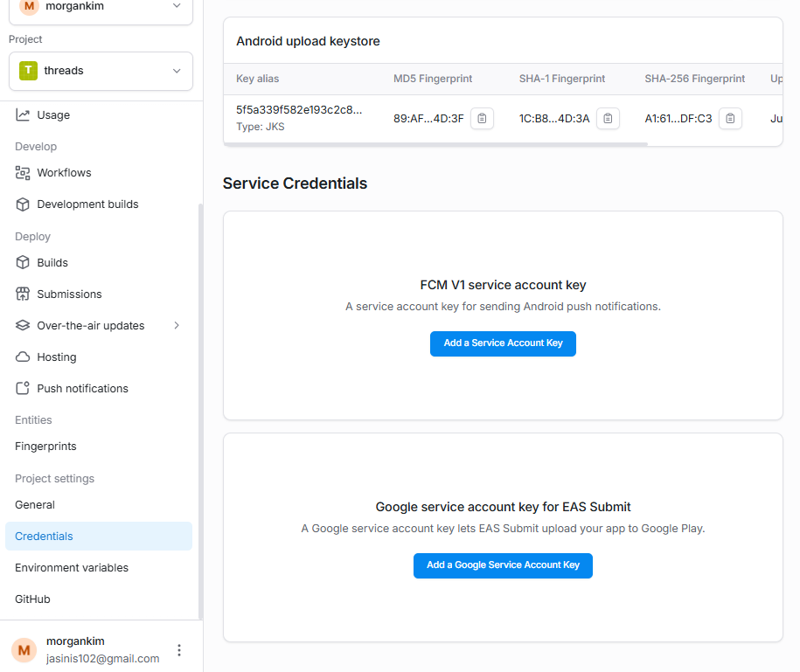Click the Android upload keystore heading
This screenshot has height=672, width=800.
308,41
